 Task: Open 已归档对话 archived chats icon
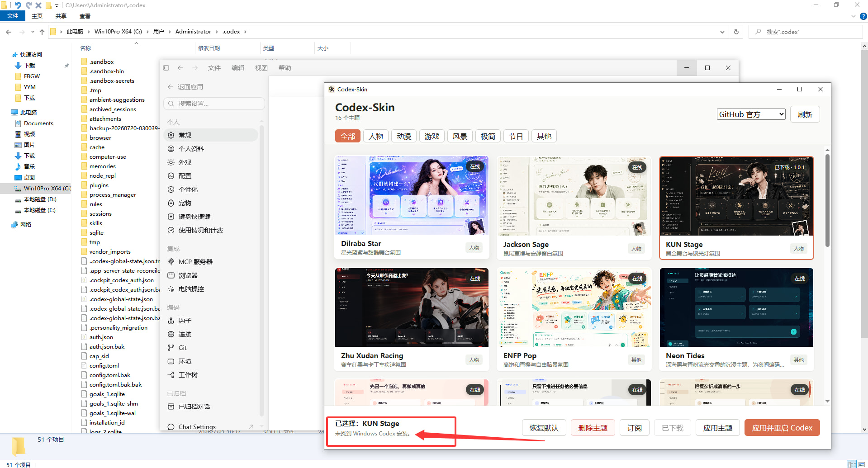171,407
